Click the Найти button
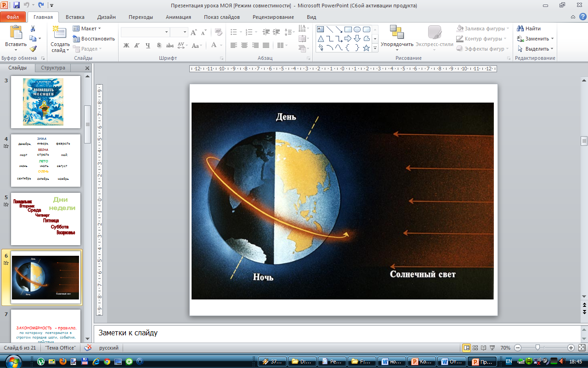 click(529, 29)
